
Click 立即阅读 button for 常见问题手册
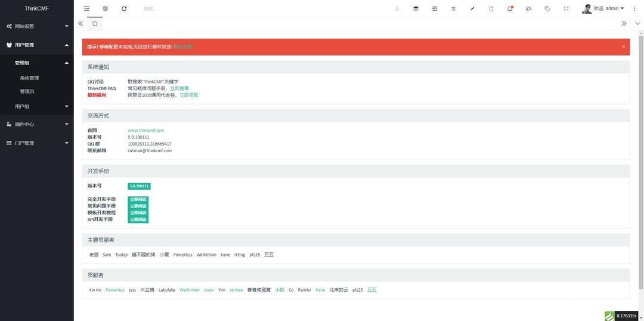click(138, 206)
